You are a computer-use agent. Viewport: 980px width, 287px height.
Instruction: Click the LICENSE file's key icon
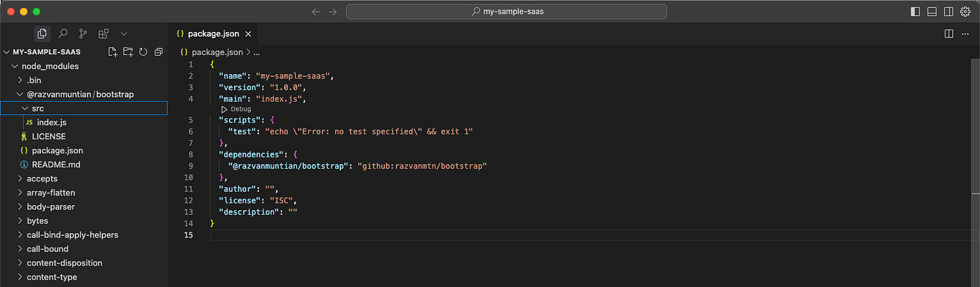24,136
